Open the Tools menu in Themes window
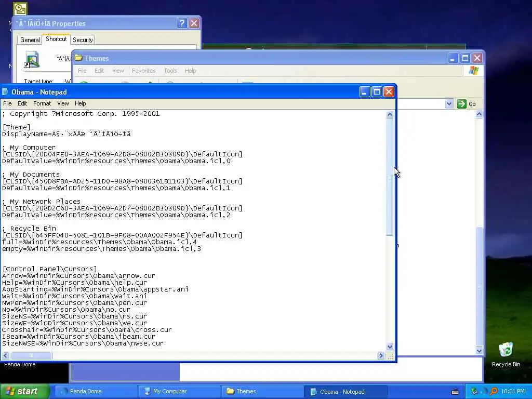This screenshot has width=532, height=399. (x=170, y=71)
